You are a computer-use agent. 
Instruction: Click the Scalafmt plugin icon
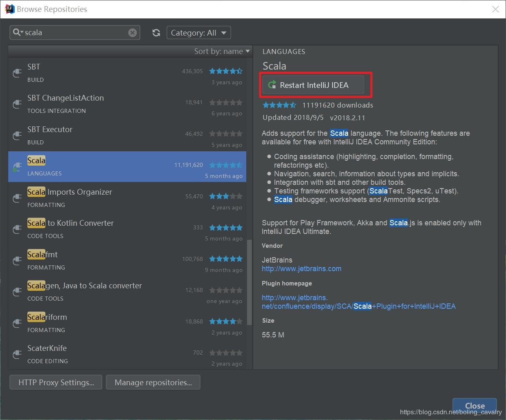17,261
